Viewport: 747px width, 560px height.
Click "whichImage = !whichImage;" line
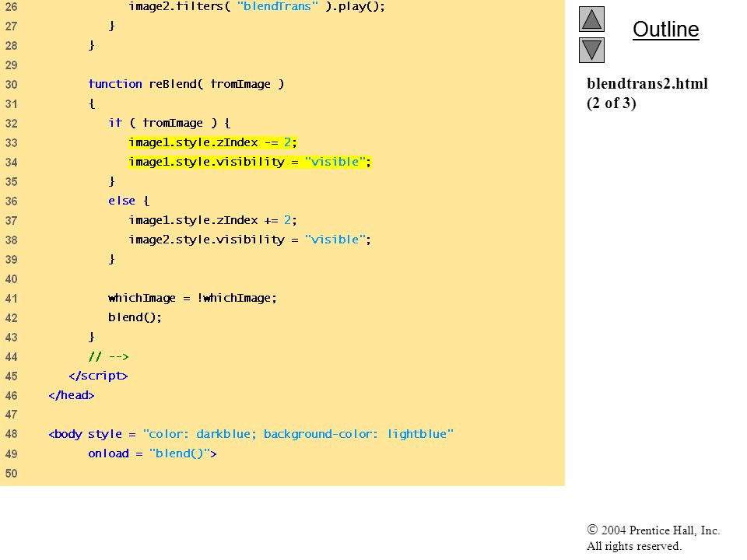click(x=192, y=298)
